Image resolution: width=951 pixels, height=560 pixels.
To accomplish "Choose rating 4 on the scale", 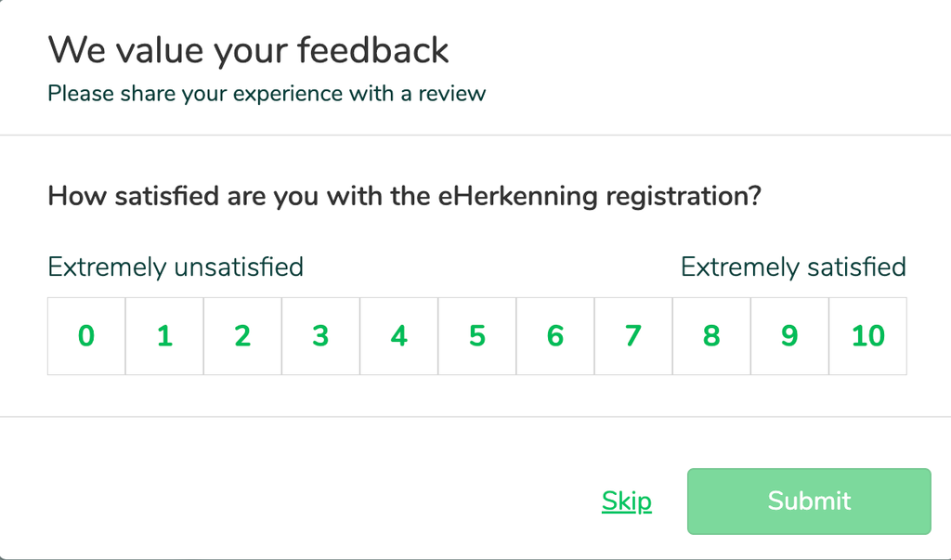I will click(x=398, y=335).
